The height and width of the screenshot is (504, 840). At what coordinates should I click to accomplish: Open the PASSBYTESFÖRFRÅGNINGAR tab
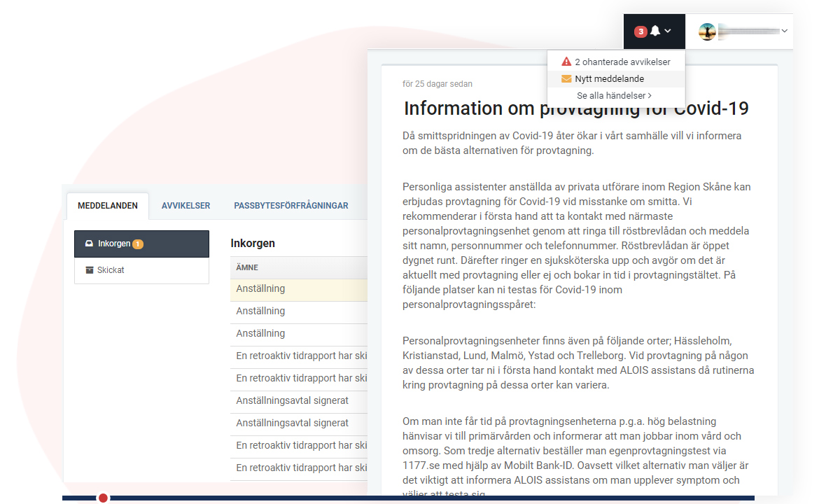pos(291,205)
